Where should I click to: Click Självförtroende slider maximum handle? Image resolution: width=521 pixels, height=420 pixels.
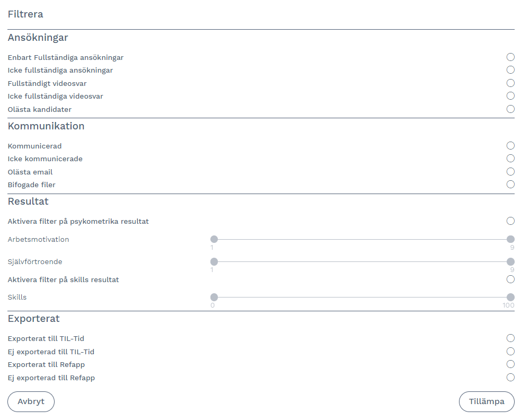(510, 261)
